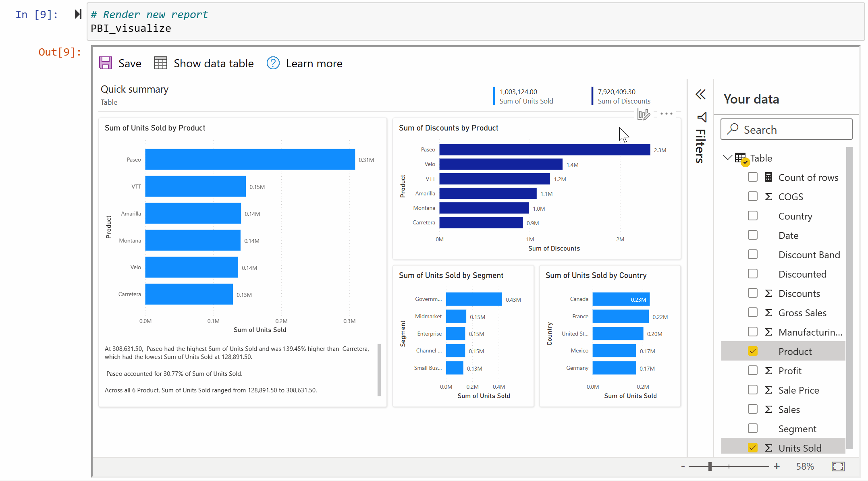Click the Save report icon
Image resolution: width=868 pixels, height=481 pixels.
(107, 63)
